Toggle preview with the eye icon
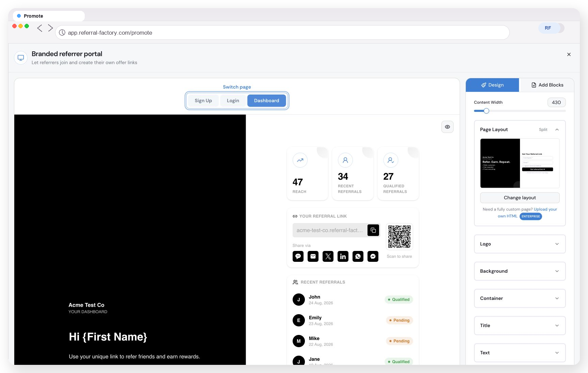Image resolution: width=588 pixels, height=373 pixels. (447, 127)
